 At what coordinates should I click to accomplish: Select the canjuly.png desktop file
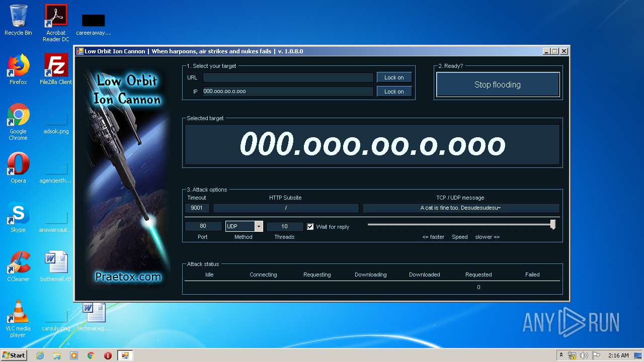[56, 319]
